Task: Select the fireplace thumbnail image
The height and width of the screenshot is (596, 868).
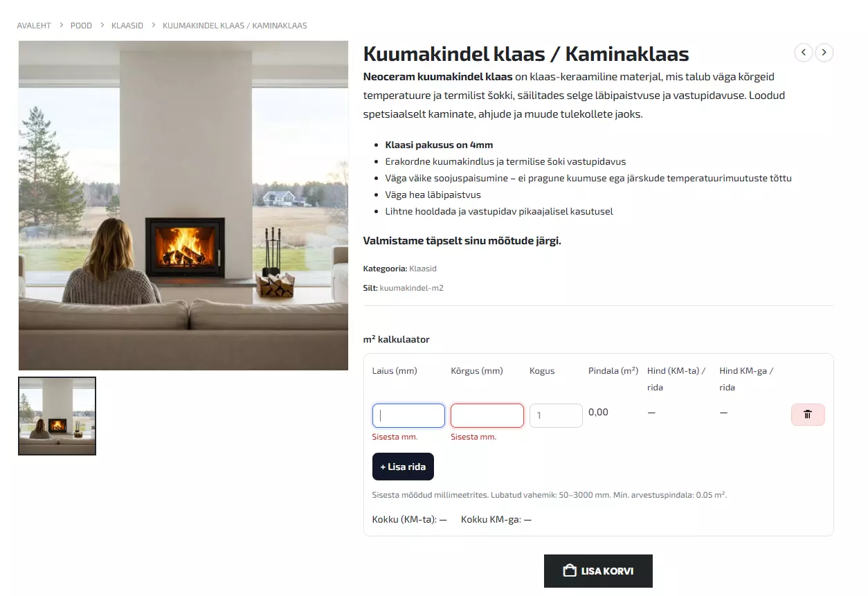Action: [x=57, y=416]
